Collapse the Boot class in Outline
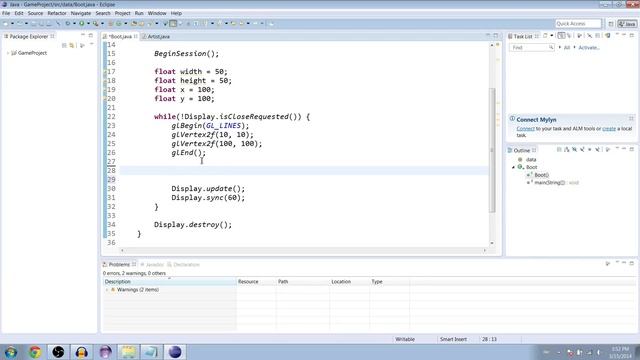 pyautogui.click(x=513, y=167)
